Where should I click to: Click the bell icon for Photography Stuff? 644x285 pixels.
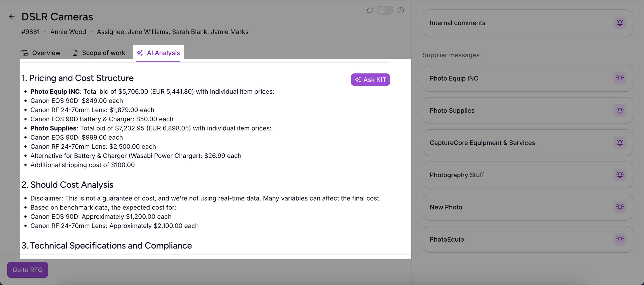pos(620,175)
